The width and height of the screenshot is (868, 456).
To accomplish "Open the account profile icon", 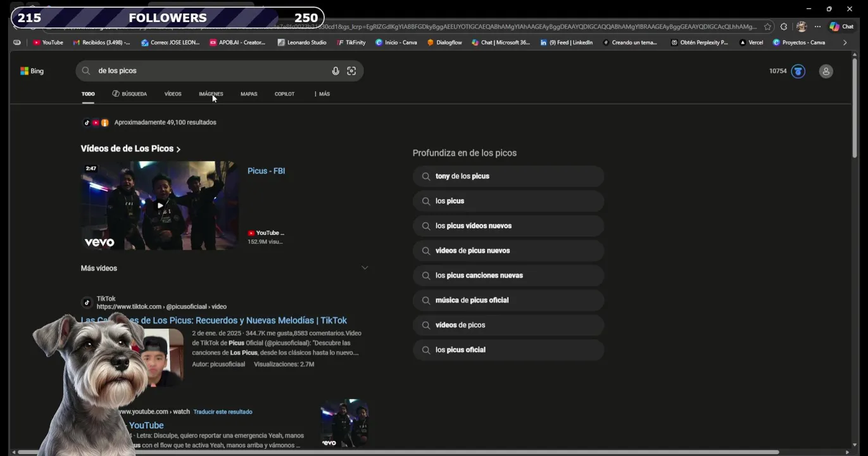I will [826, 72].
